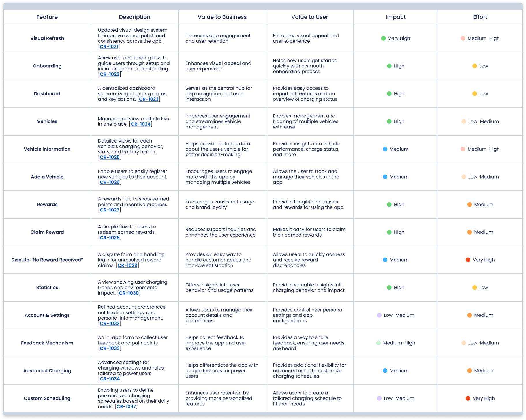Viewport: 526px width, 420px height.
Task: Click the red effort dot for Custom Scheduling
Action: 468,398
